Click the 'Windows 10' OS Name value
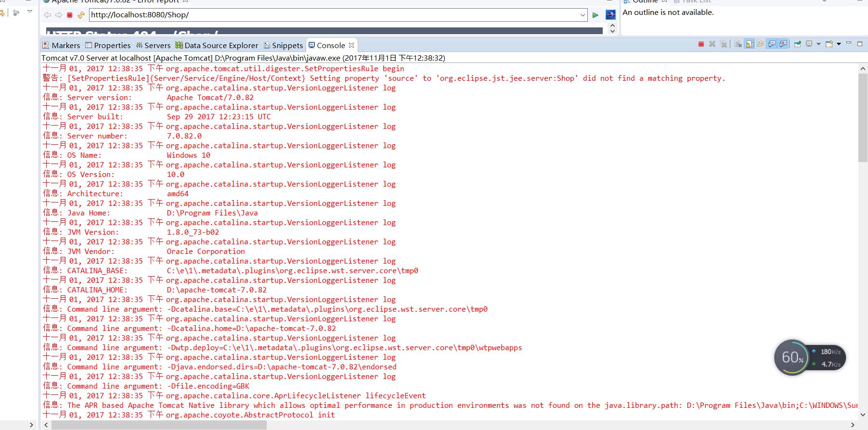 click(189, 155)
